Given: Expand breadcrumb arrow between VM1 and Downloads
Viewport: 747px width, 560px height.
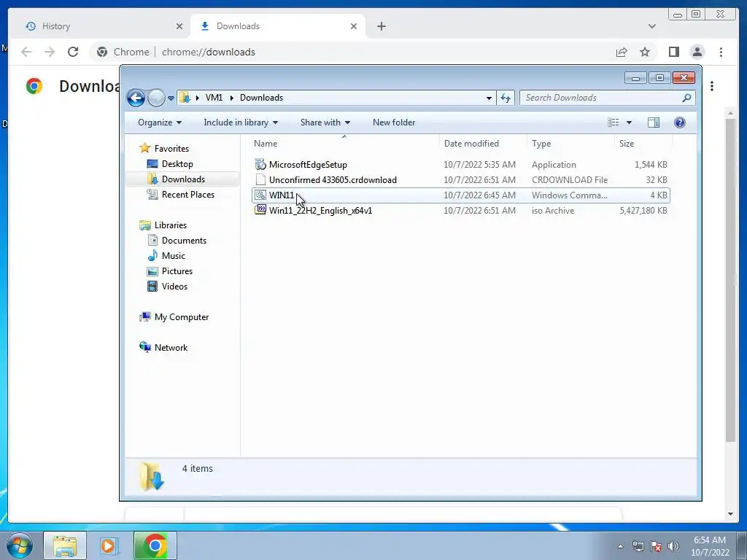Looking at the screenshot, I should [231, 98].
